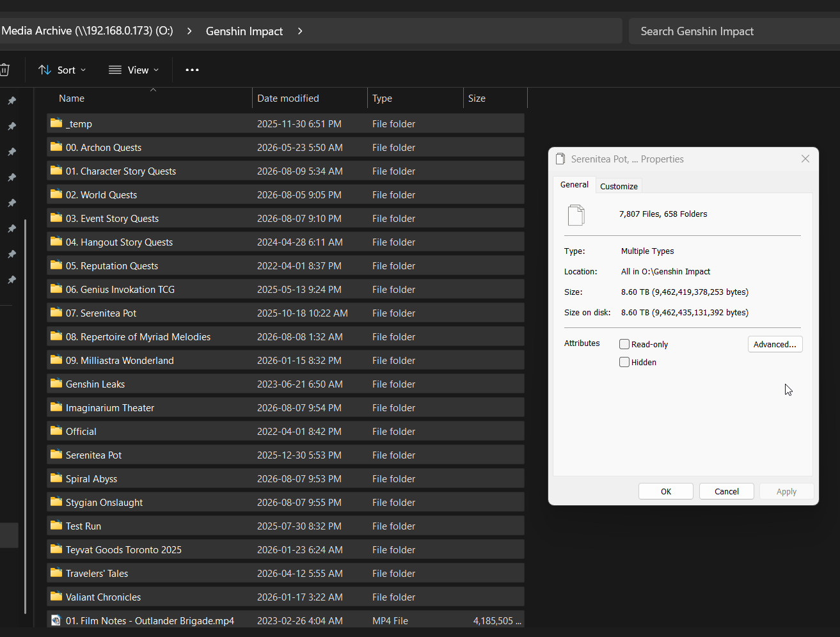The width and height of the screenshot is (840, 637).
Task: Click the 06. Genius Invokation TCG folder icon
Action: [56, 288]
